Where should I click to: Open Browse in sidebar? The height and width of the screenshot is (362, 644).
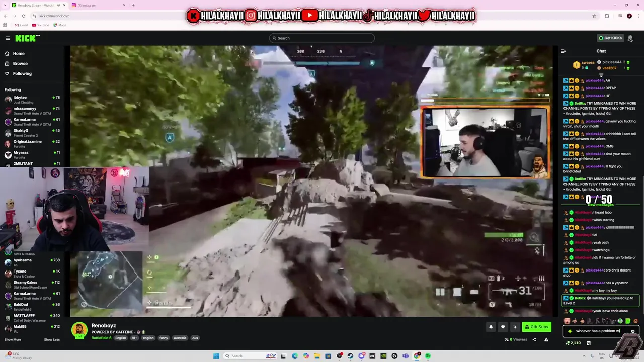(x=20, y=64)
